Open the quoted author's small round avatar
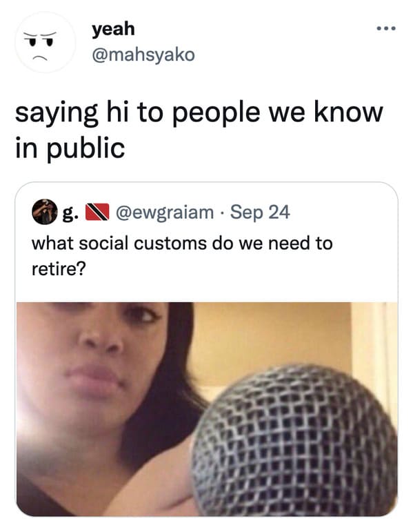This screenshot has width=413, height=532. coord(45,212)
